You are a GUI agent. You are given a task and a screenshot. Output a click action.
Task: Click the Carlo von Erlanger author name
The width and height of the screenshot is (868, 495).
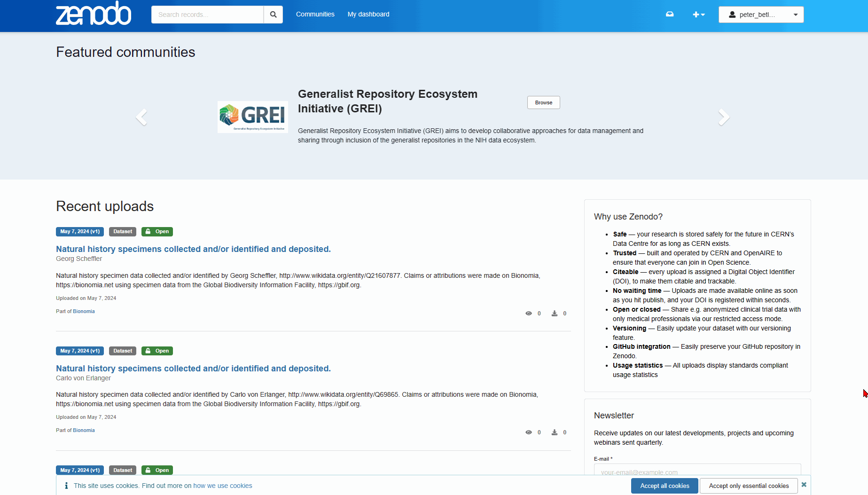(83, 378)
